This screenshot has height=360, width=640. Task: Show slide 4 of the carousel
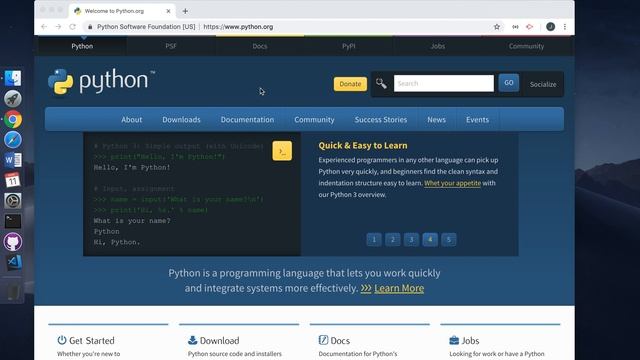point(430,239)
